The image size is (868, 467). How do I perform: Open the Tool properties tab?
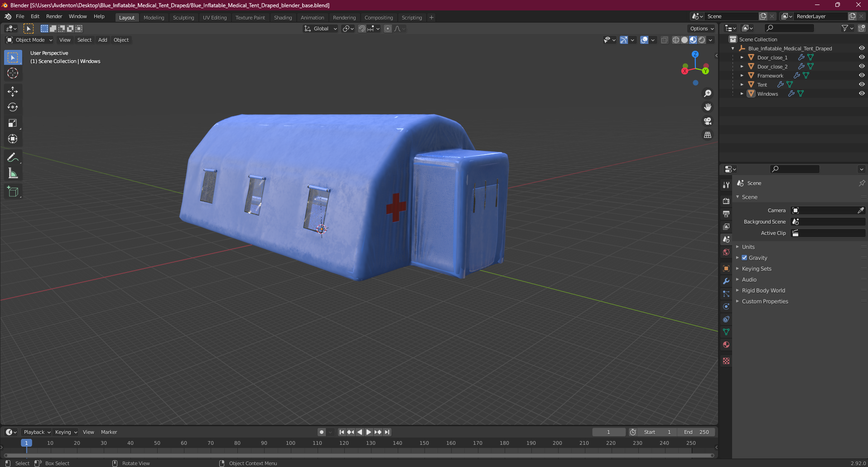point(726,185)
